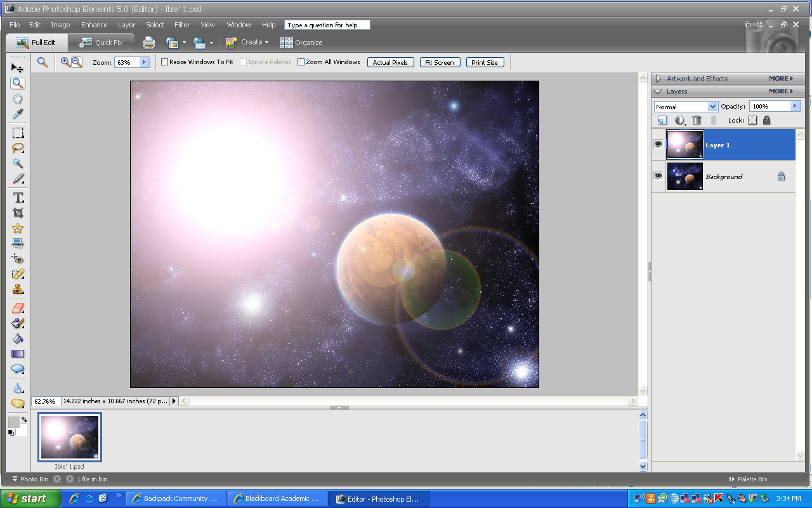
Task: Delete layer with trash icon
Action: pos(697,120)
